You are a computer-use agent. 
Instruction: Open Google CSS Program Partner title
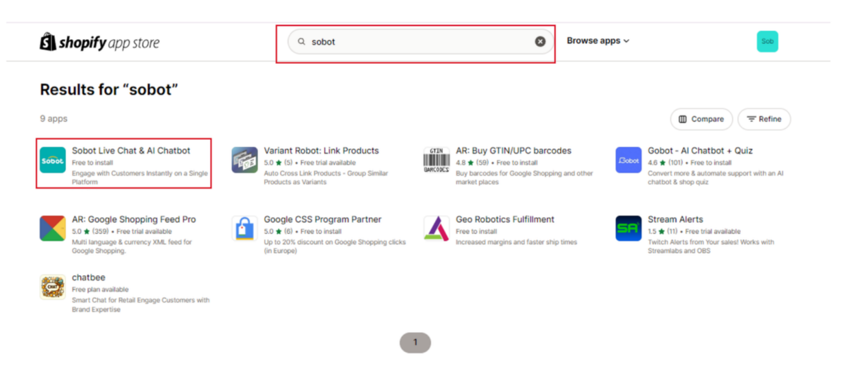(x=322, y=220)
